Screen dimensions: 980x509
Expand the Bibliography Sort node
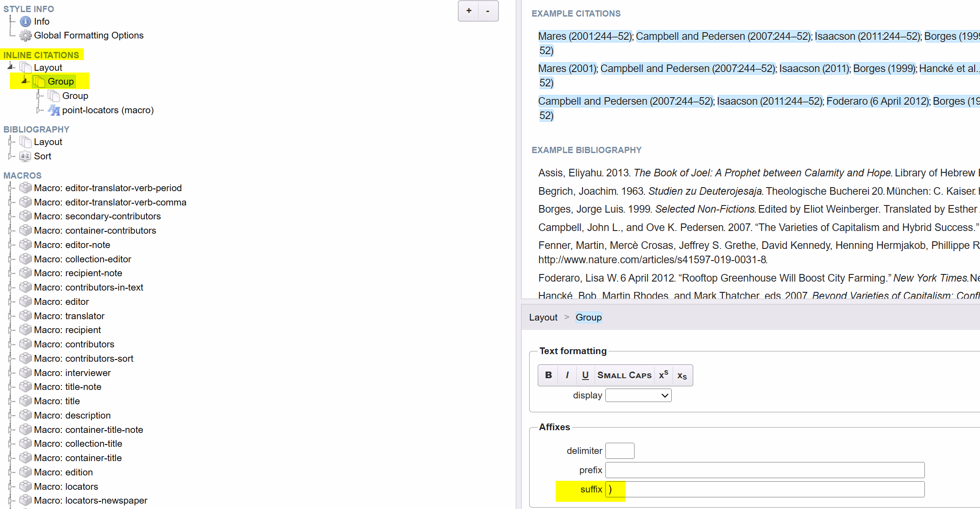point(11,156)
